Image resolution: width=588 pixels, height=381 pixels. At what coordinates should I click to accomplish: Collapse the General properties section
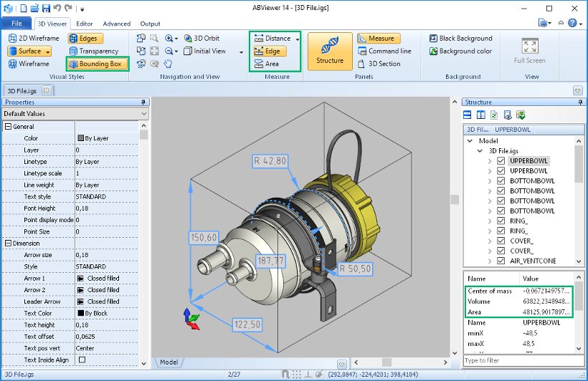[x=8, y=127]
